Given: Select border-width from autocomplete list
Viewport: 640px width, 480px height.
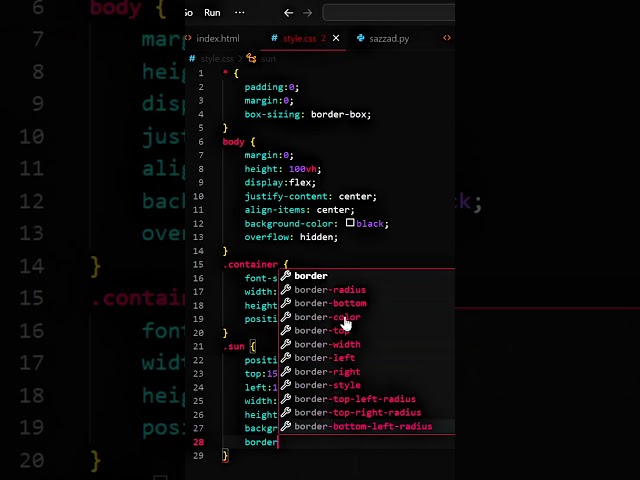Looking at the screenshot, I should coord(367,344).
